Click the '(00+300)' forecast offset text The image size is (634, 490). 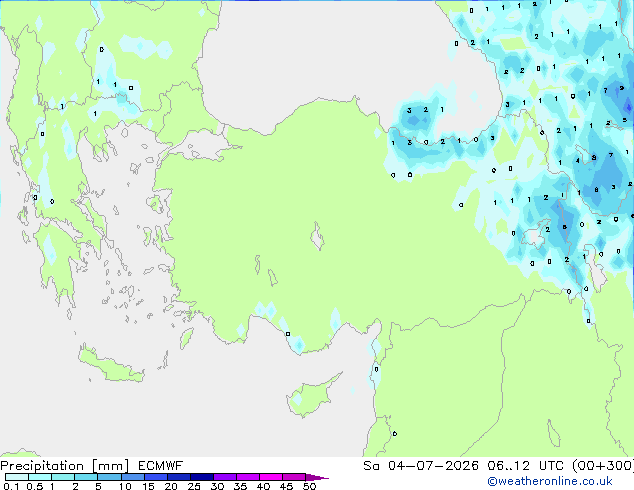pyautogui.click(x=603, y=466)
